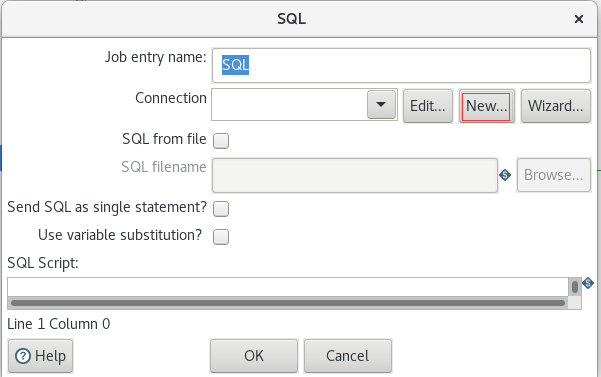Click the SQL filename text field
601x377 pixels.
355,175
